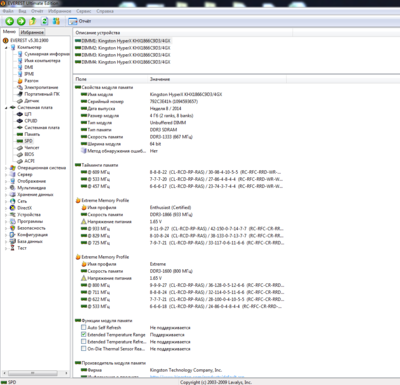400x385 pixels.
Task: Expand the Мультимедиа tree node
Action: pos(6,188)
